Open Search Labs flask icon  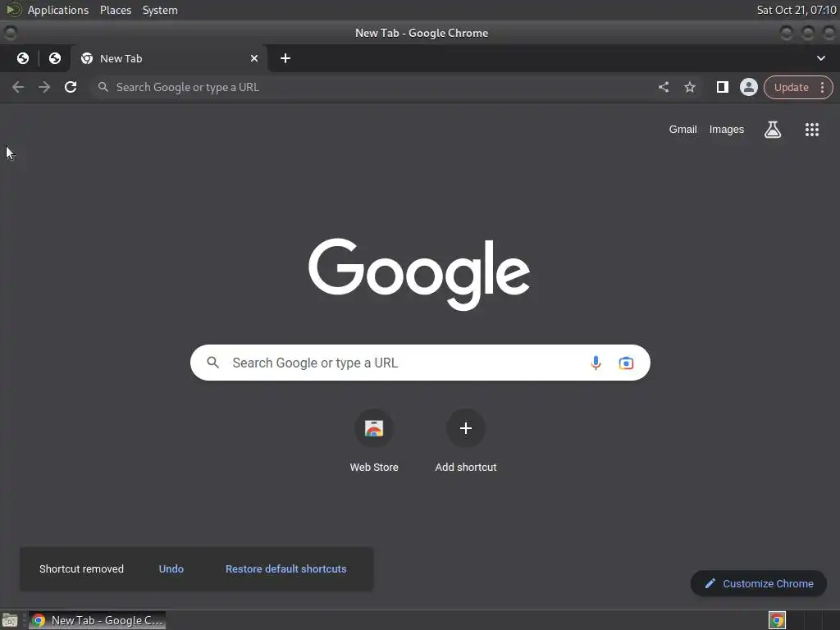pyautogui.click(x=773, y=129)
